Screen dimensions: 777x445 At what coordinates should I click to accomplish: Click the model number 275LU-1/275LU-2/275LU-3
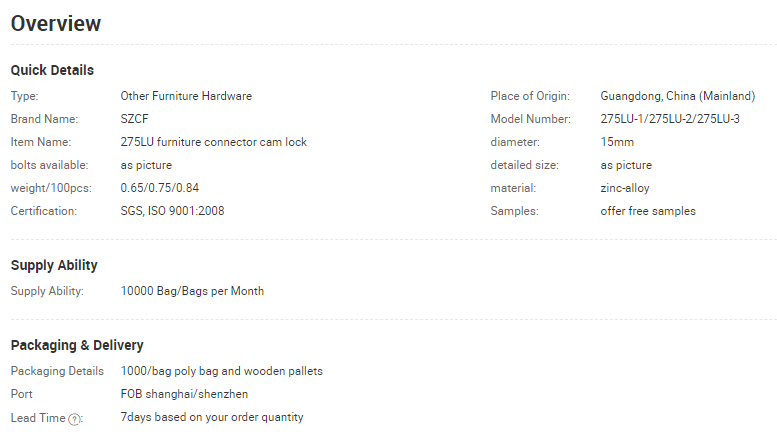click(670, 119)
